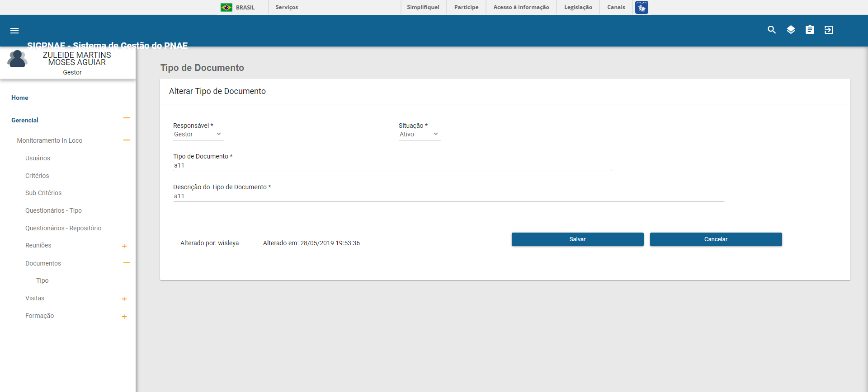Open the Situação dropdown
868x392 pixels.
[x=419, y=134]
